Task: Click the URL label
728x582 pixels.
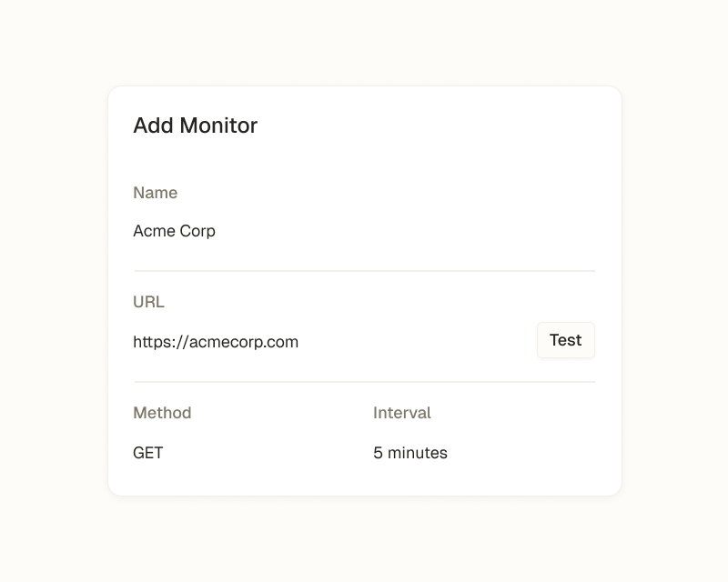Action: 148,302
